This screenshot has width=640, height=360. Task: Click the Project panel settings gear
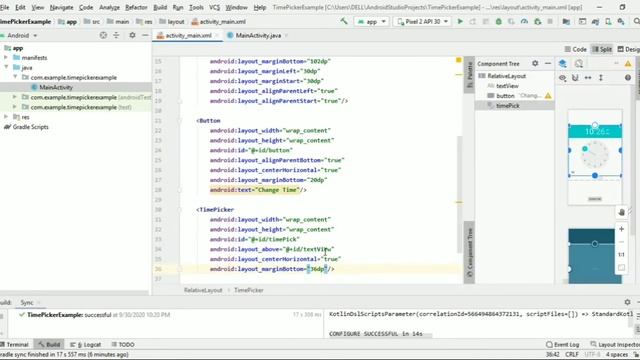click(x=132, y=36)
